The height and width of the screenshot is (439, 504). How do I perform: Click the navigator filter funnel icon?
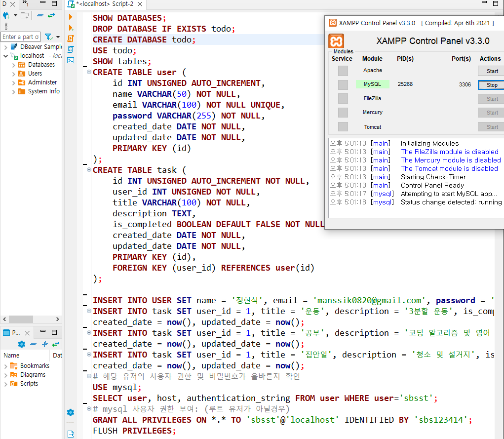pos(48,37)
